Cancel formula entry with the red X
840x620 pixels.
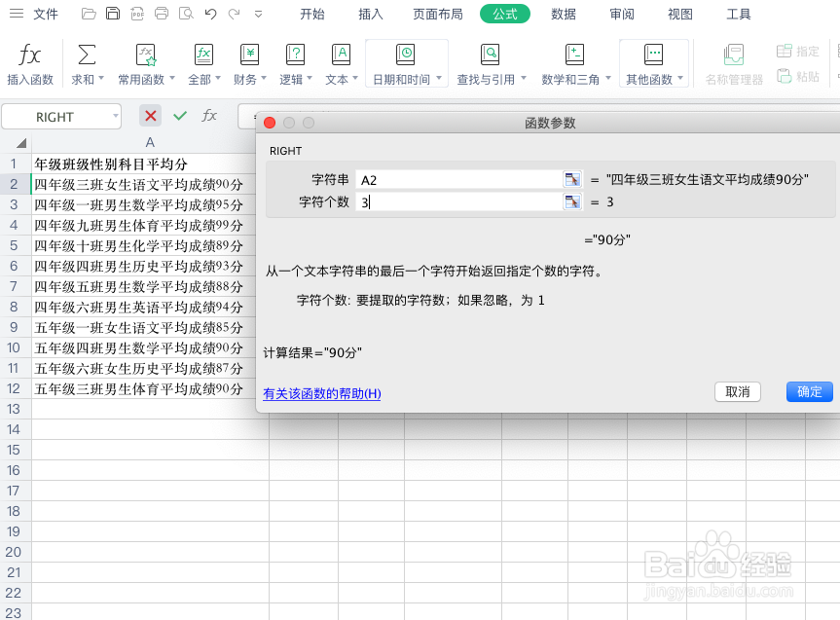point(149,115)
